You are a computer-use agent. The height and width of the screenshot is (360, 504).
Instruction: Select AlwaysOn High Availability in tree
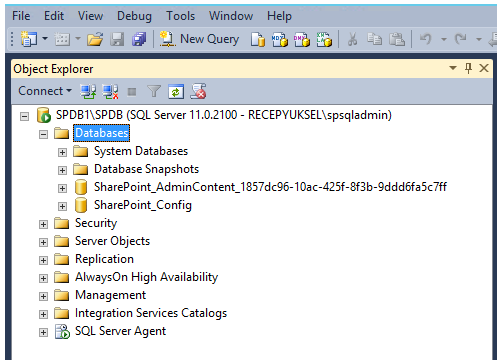[x=146, y=277]
